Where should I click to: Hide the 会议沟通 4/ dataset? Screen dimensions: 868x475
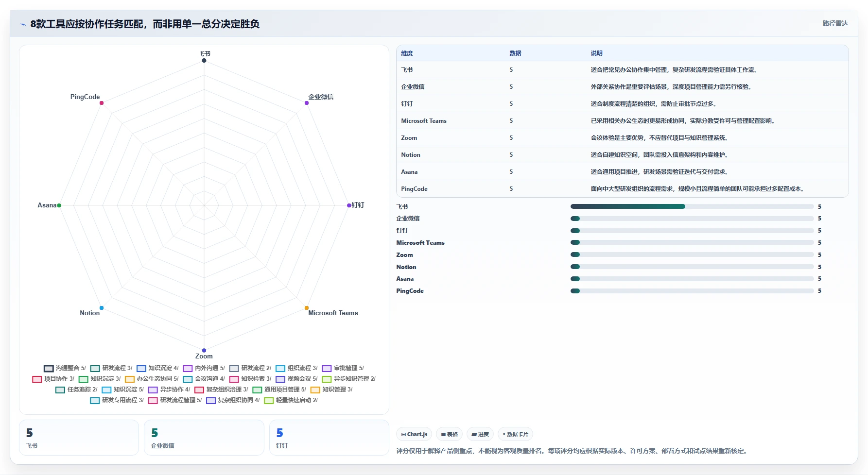tap(204, 379)
